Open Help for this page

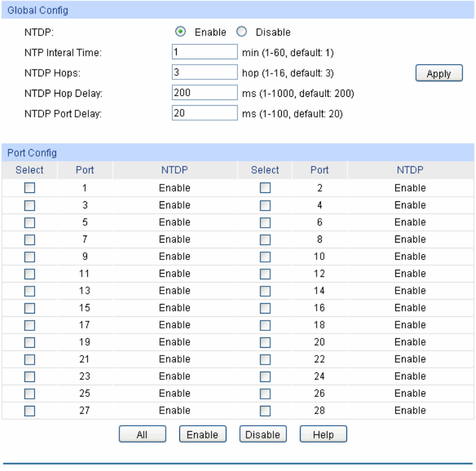[x=323, y=434]
